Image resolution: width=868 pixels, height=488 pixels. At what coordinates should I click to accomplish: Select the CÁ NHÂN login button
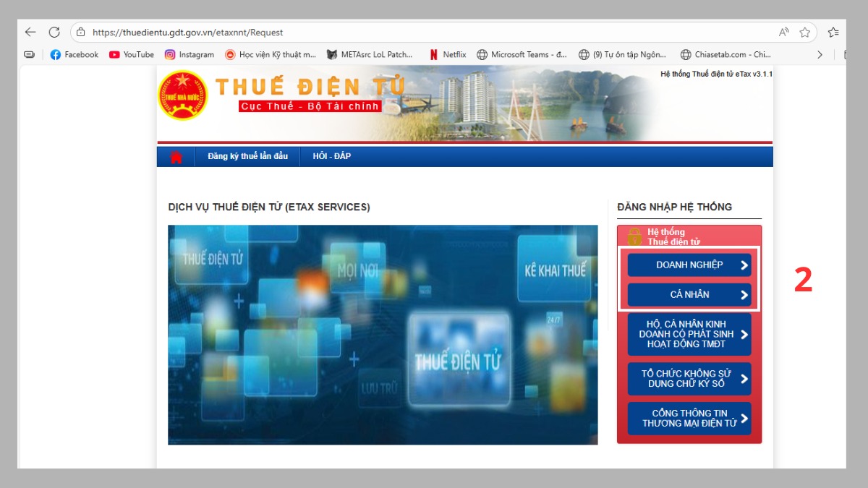[x=689, y=294]
